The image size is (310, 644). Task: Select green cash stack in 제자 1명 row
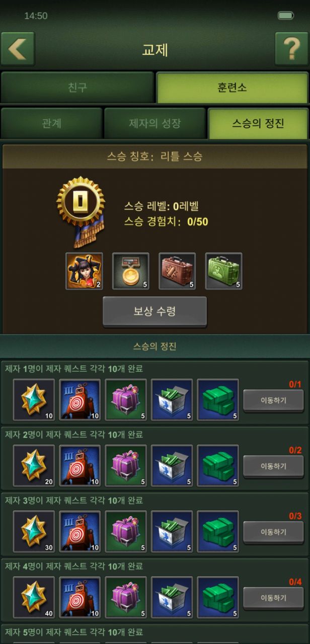218,400
